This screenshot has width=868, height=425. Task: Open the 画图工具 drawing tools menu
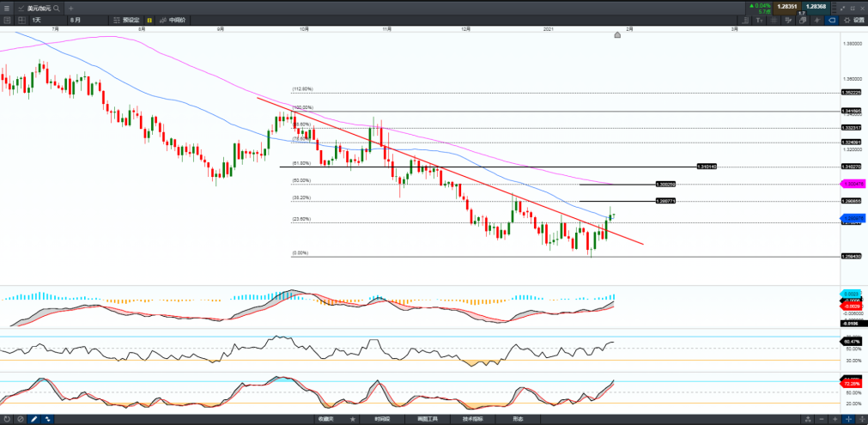(x=427, y=420)
